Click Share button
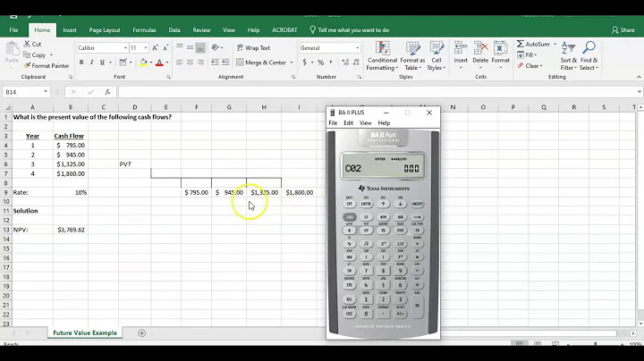The width and height of the screenshot is (644, 361). click(x=623, y=30)
